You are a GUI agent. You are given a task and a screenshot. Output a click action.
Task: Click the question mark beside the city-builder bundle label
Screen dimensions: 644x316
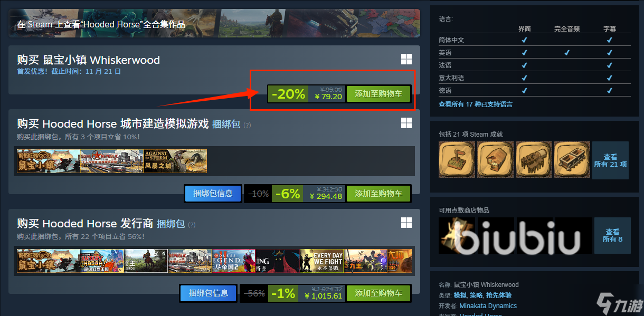pos(247,125)
